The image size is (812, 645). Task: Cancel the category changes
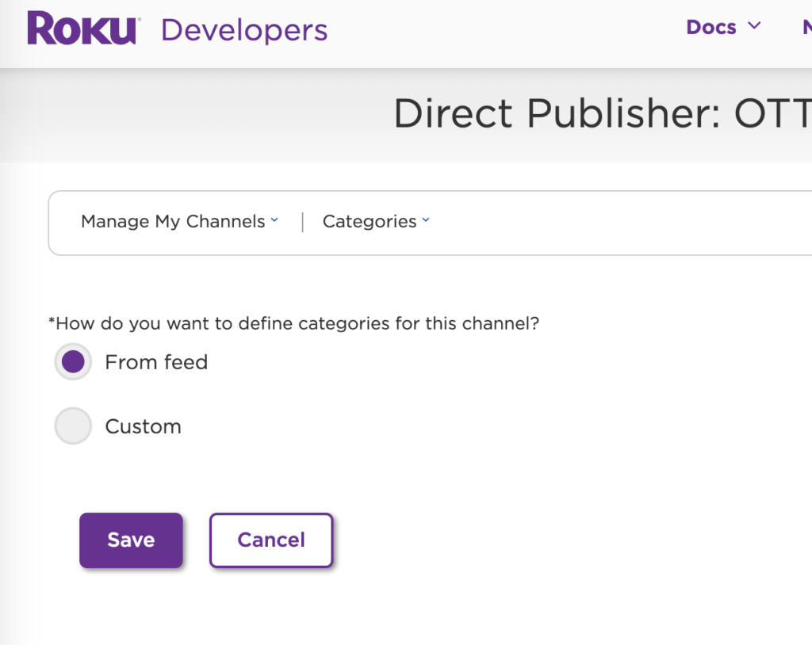[x=271, y=540]
